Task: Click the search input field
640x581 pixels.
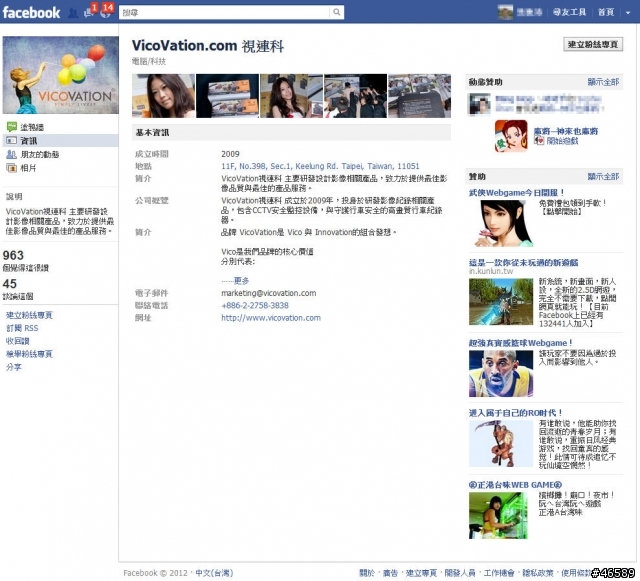Action: point(224,12)
